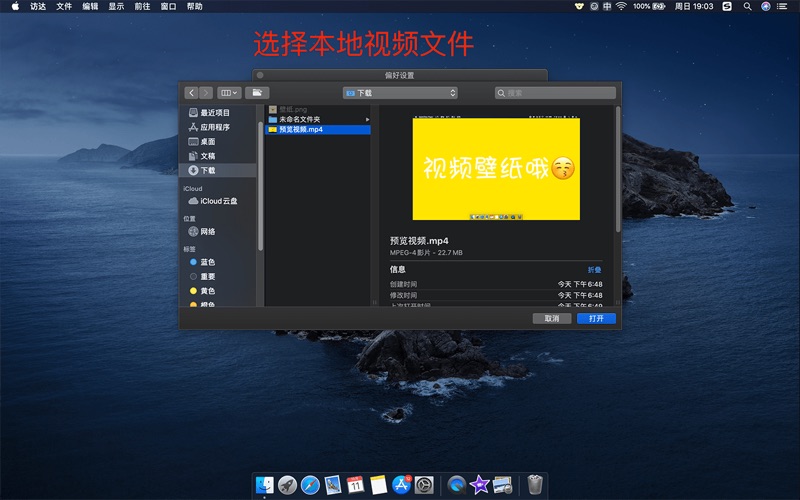Open the Apple menu
Viewport: 800px width, 500px height.
[x=15, y=6]
